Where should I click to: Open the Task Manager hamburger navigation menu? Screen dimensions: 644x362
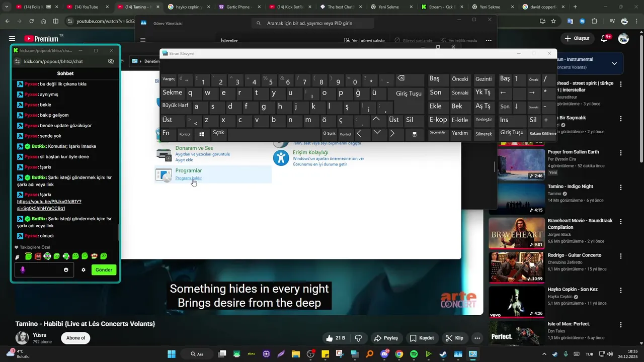[x=143, y=40]
